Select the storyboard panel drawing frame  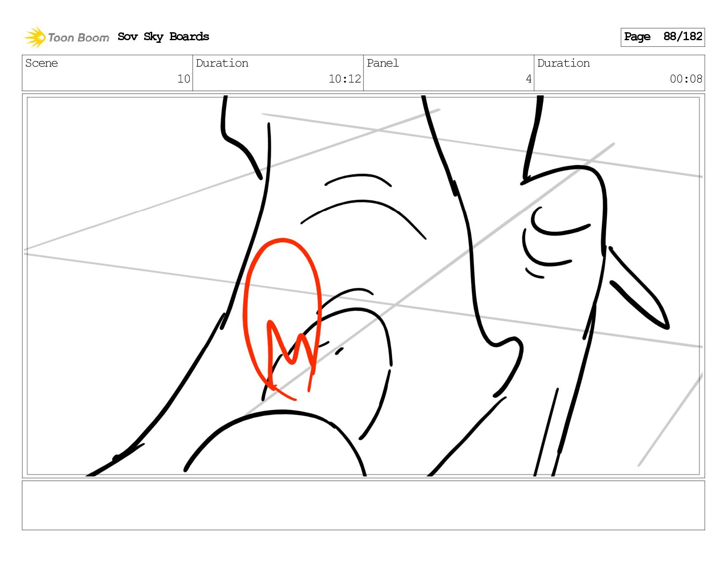pos(363,286)
